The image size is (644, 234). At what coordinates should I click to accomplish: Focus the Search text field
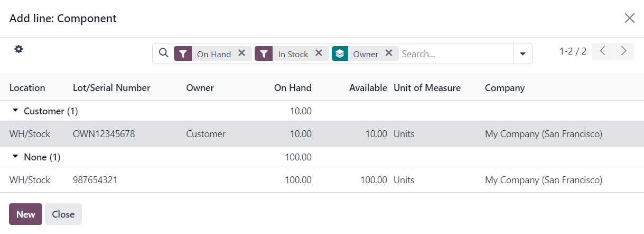(455, 53)
